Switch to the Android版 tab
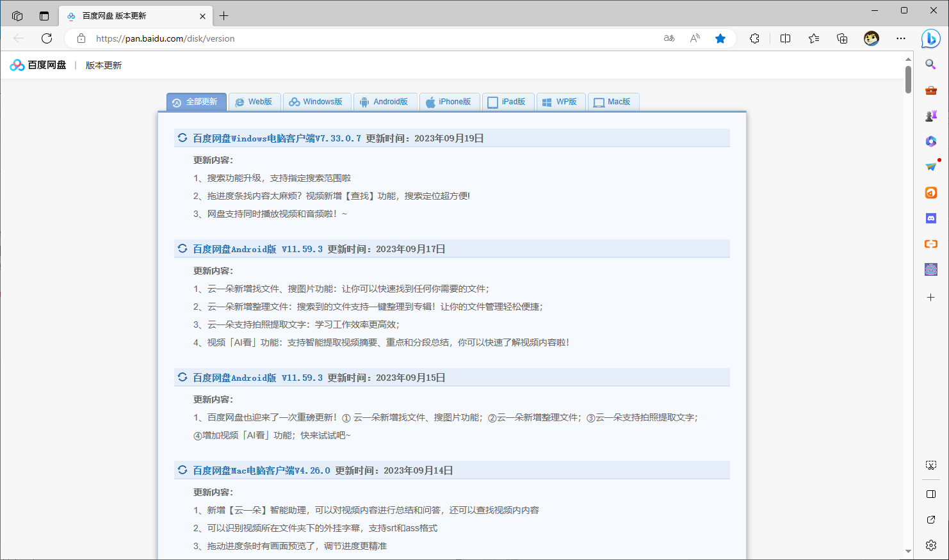 [x=385, y=102]
